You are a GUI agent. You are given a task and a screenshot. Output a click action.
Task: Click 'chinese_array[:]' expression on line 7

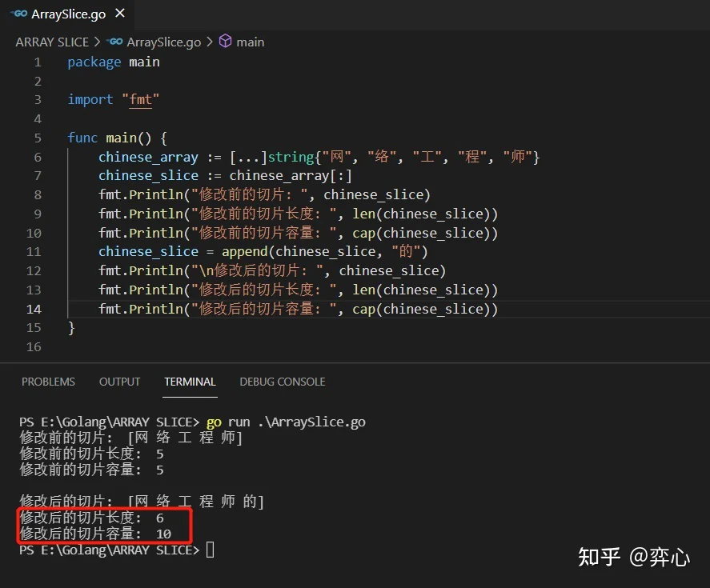[x=291, y=176]
